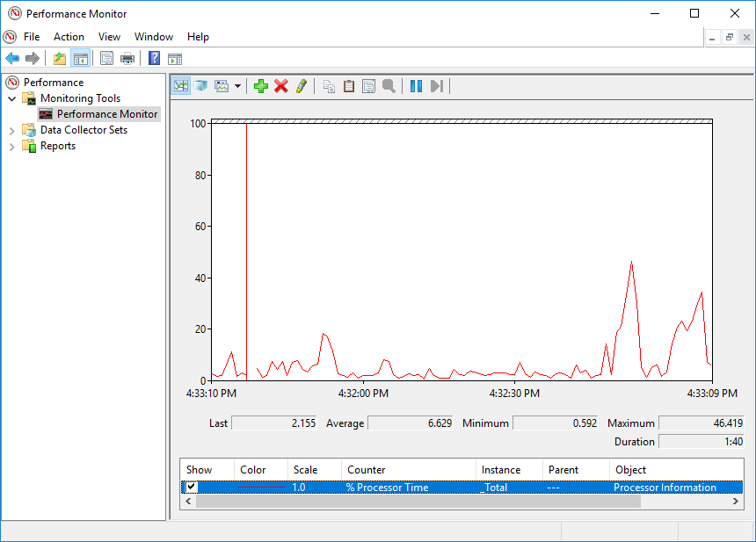Click the Paste Counter List clipboard icon
This screenshot has width=756, height=542.
(x=349, y=86)
